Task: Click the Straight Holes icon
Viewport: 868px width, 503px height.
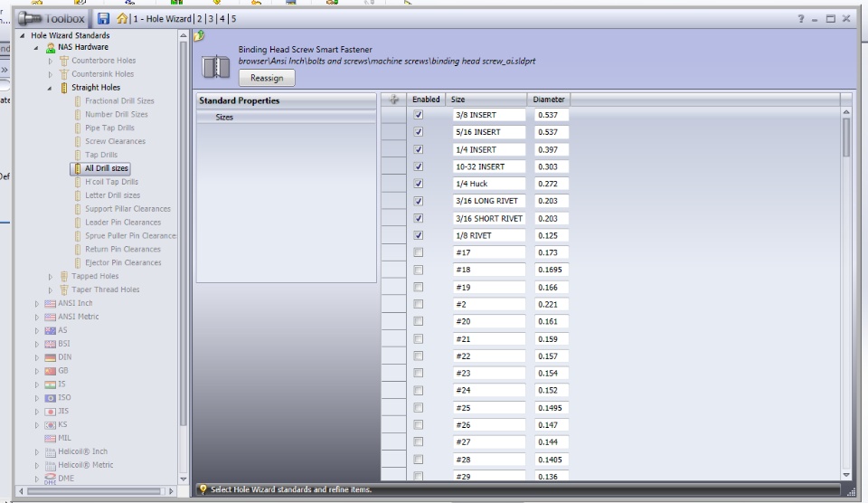Action: click(x=64, y=88)
